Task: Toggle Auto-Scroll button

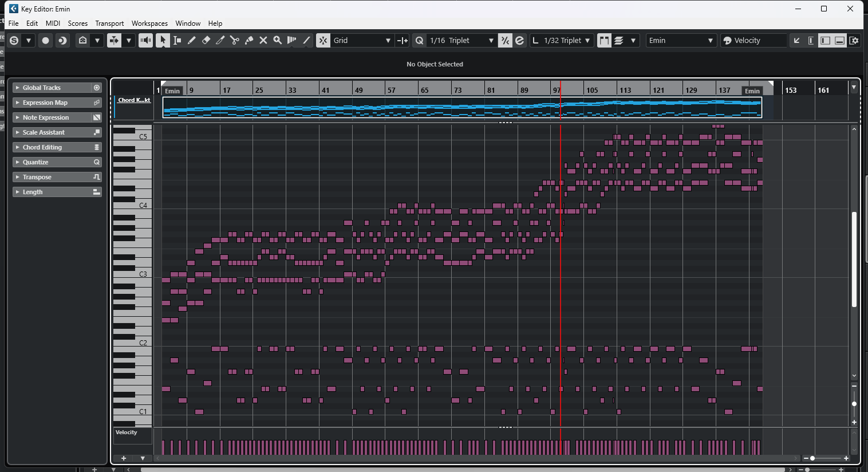Action: tap(114, 40)
